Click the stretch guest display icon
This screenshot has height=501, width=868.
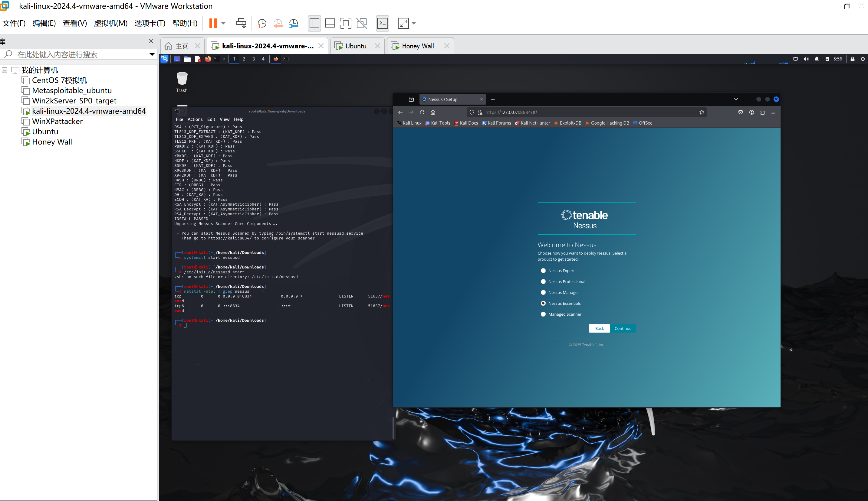[x=403, y=23]
